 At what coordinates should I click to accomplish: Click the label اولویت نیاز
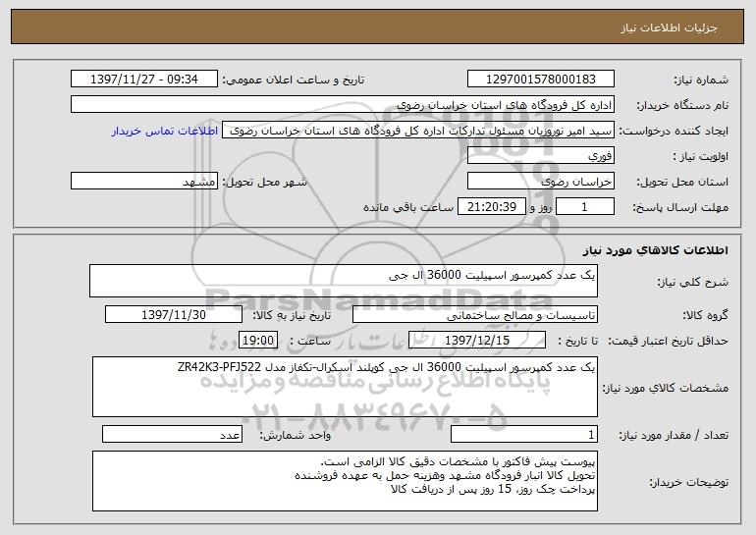tap(701, 157)
